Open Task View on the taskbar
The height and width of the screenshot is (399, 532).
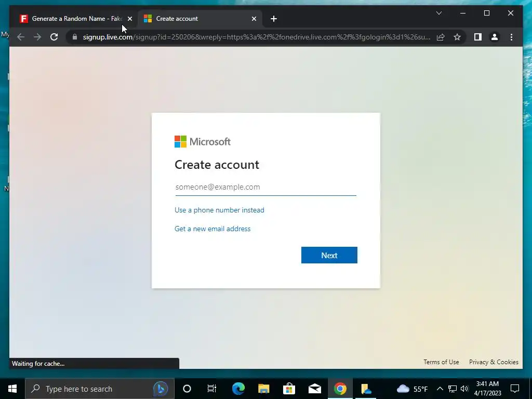coord(212,389)
